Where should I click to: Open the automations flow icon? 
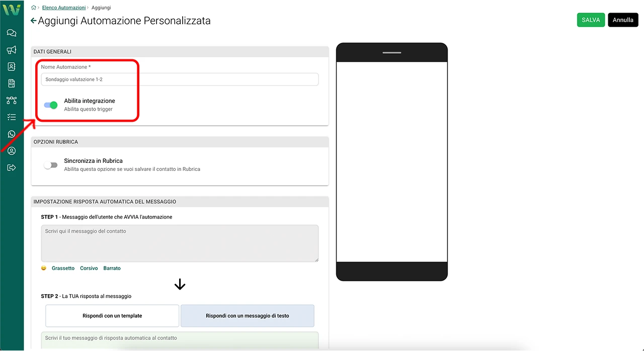point(12,101)
